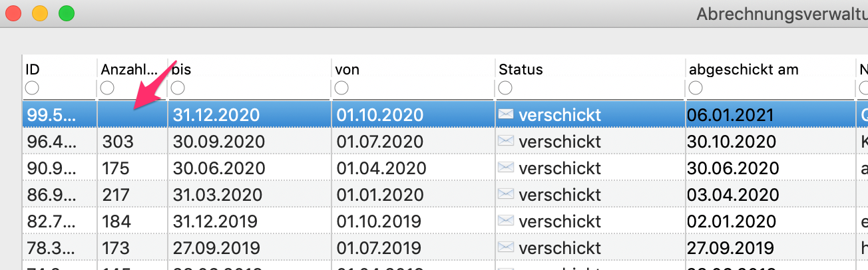Image resolution: width=868 pixels, height=270 pixels.
Task: Select radio button under Anzahl column
Action: point(107,88)
